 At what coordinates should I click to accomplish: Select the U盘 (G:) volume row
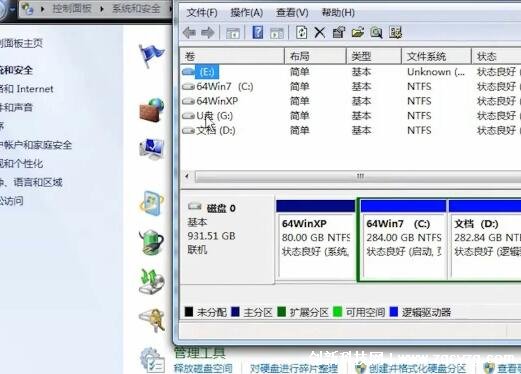click(350, 116)
